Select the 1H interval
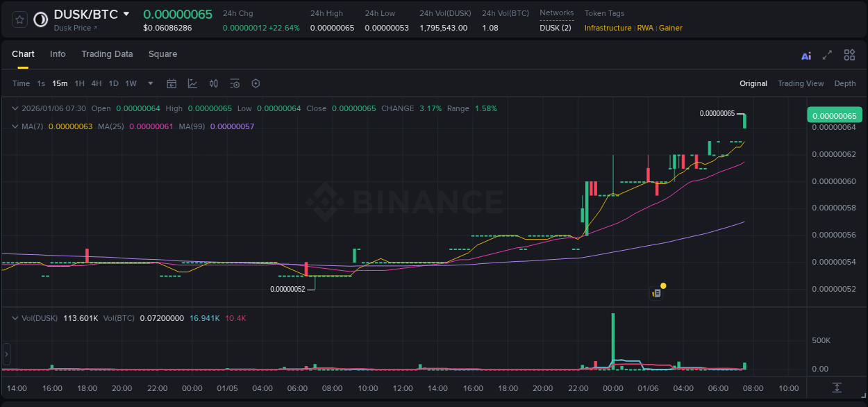Image resolution: width=868 pixels, height=407 pixels. pyautogui.click(x=79, y=83)
